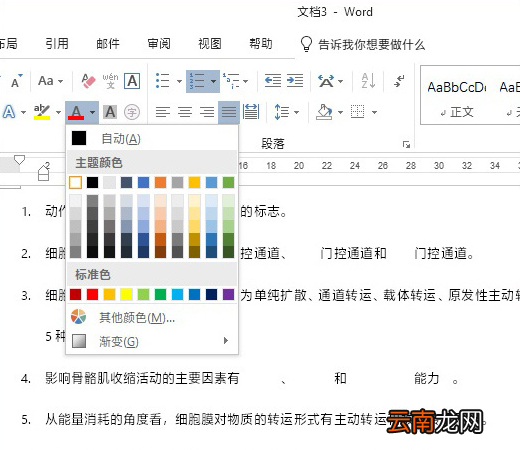The width and height of the screenshot is (520, 450).
Task: Click the increase indent icon
Action: coord(295,81)
